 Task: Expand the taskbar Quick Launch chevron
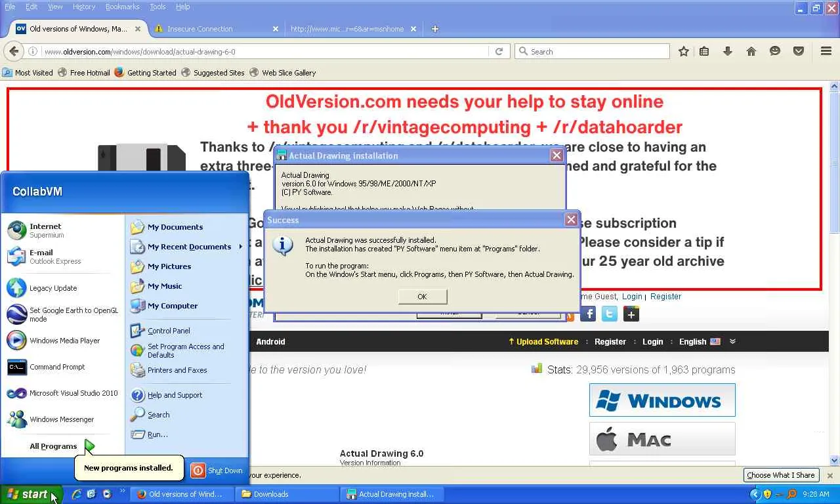tap(123, 491)
